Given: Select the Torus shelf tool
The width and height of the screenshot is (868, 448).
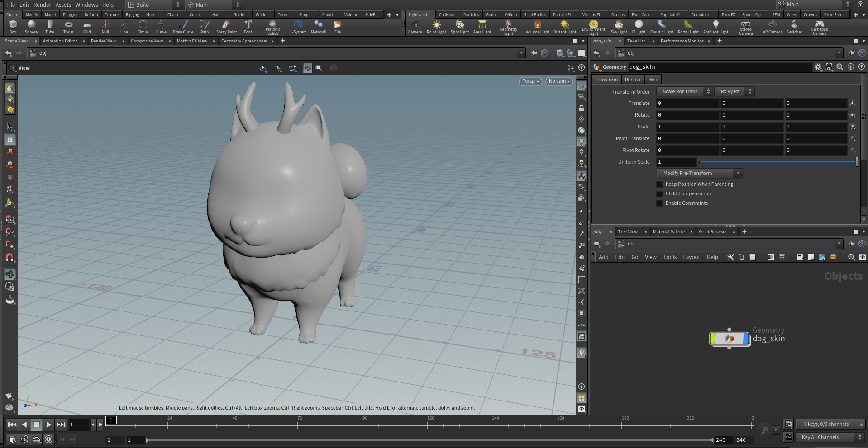Looking at the screenshot, I should click(68, 27).
